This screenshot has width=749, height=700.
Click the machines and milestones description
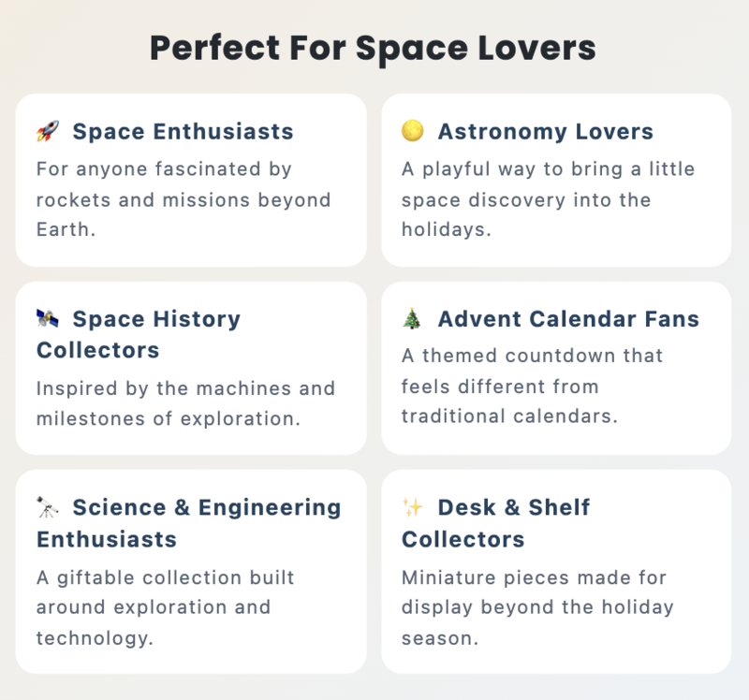pos(185,403)
